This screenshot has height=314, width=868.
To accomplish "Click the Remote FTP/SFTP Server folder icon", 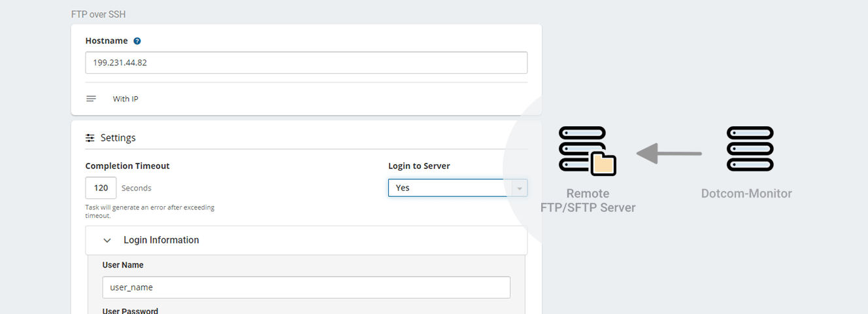I will [603, 164].
